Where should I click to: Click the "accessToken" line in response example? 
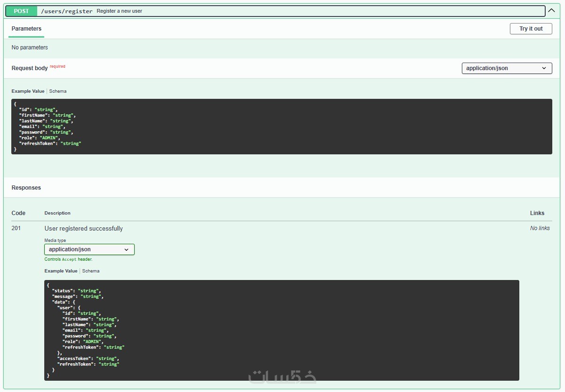88,359
